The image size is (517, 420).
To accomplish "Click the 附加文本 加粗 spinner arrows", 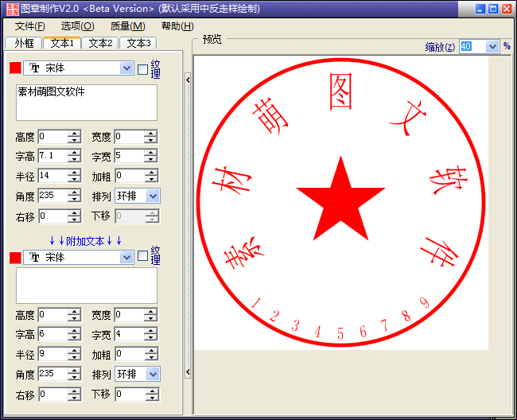I will [152, 354].
